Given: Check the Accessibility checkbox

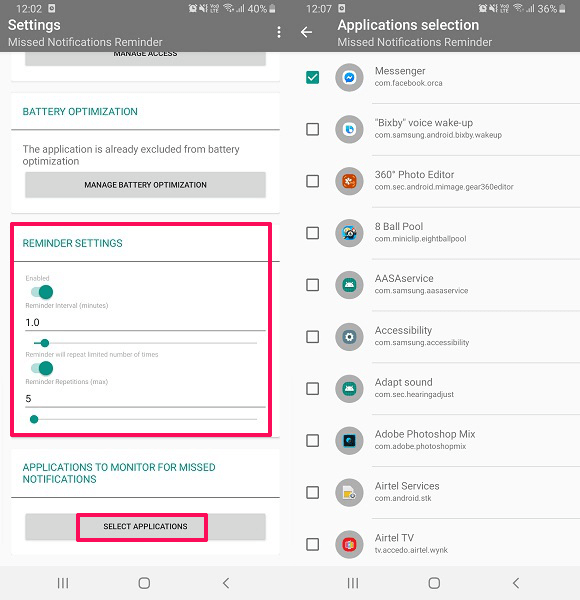Looking at the screenshot, I should tap(313, 337).
